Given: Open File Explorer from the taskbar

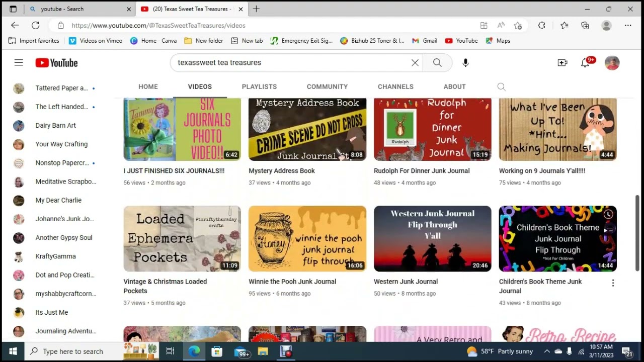Looking at the screenshot, I should pos(263,351).
